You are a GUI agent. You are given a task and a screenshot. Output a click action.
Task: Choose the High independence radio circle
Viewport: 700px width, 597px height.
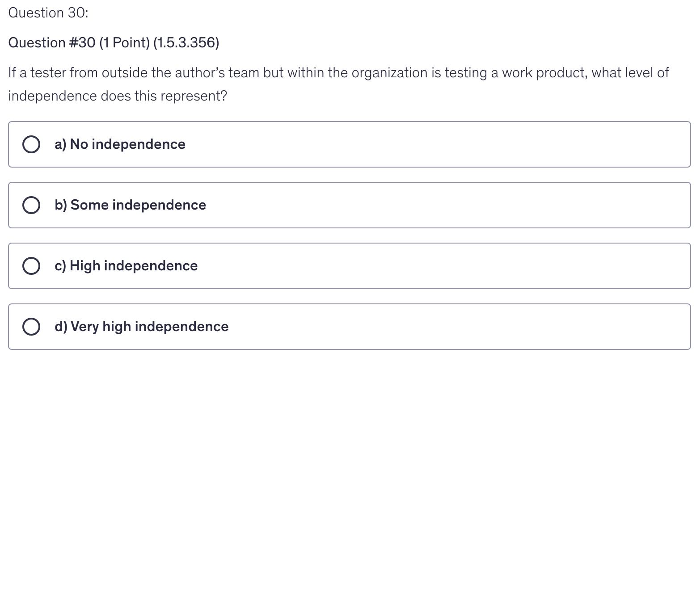pyautogui.click(x=31, y=266)
